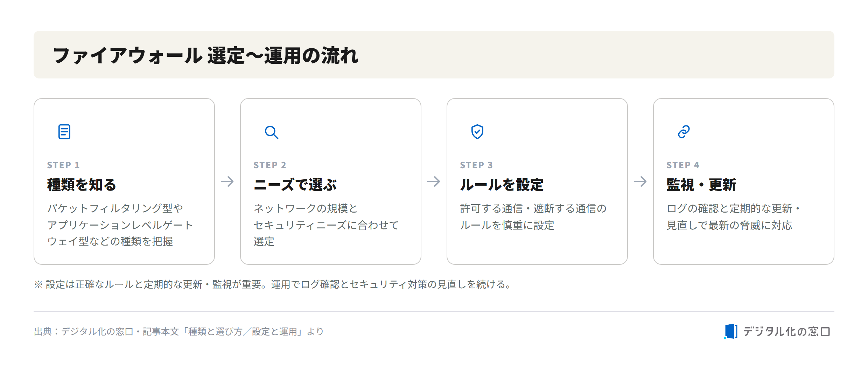
Task: Click the Step 3 description about 許可する通信
Action: [533, 217]
